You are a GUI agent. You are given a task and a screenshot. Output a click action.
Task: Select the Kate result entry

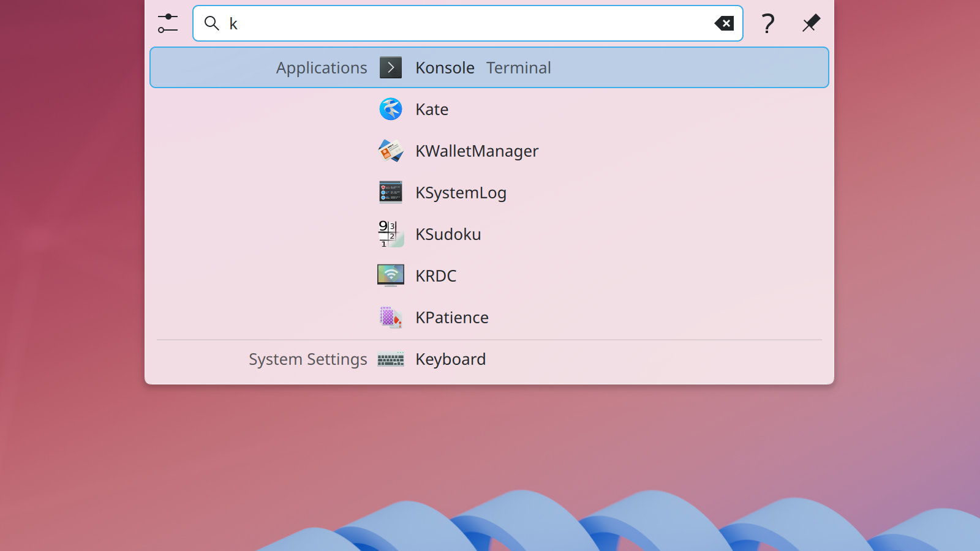(432, 109)
